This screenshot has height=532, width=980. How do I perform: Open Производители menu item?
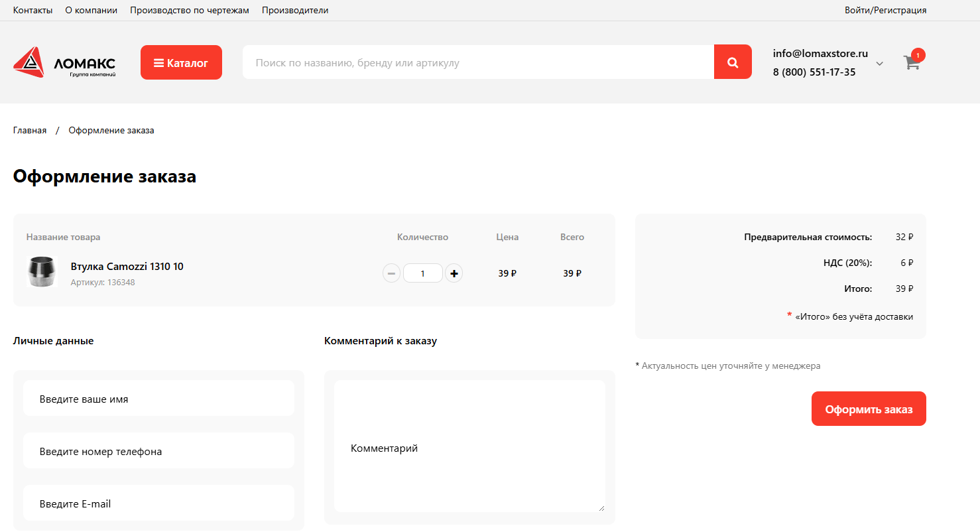point(295,10)
